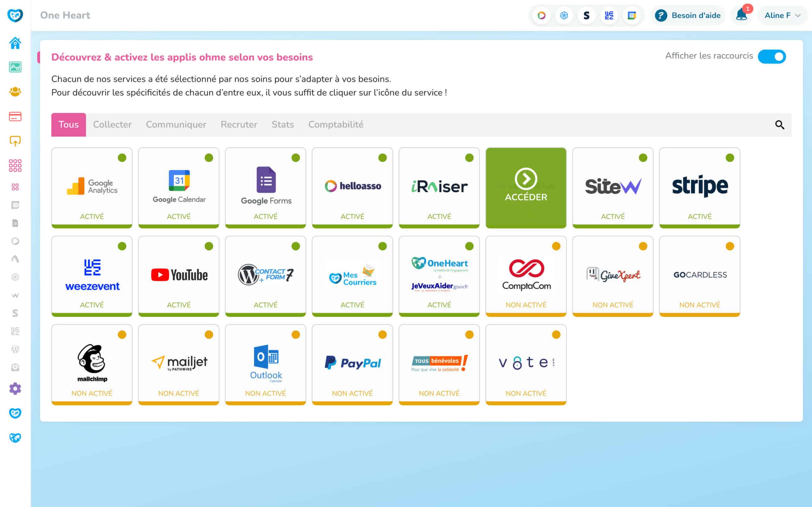
Task: Open the Weezevent shortcut in top bar
Action: point(609,16)
